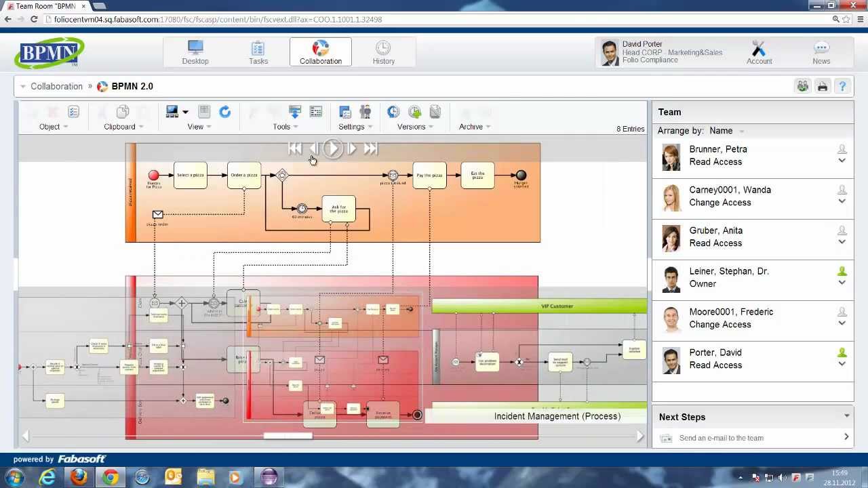Open the Archive menu dropdown
Viewport: 868px width, 488px height.
pos(475,127)
